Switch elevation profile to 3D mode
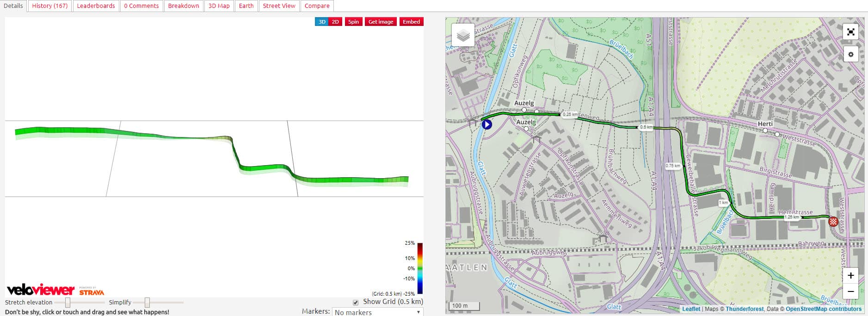868x316 pixels. pyautogui.click(x=322, y=22)
